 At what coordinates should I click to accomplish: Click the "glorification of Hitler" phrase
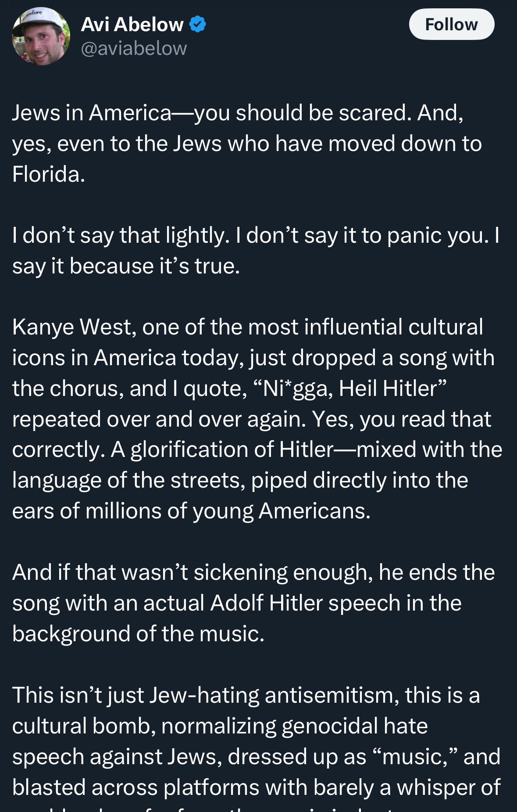(232, 449)
